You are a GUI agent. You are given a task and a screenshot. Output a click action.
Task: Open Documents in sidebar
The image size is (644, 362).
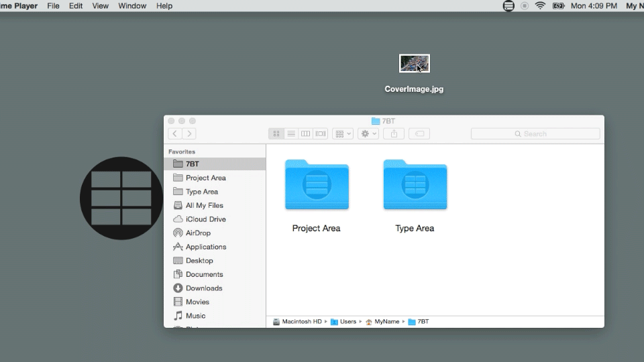pyautogui.click(x=215, y=274)
